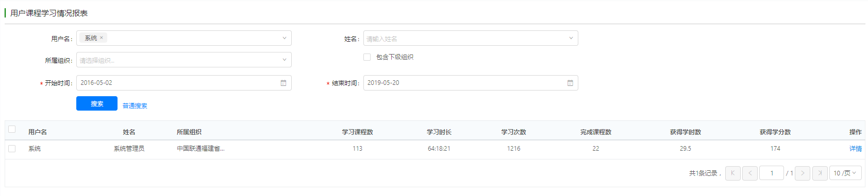Open the 所属组织 selection dropdown
Image resolution: width=868 pixels, height=196 pixels.
(x=184, y=60)
